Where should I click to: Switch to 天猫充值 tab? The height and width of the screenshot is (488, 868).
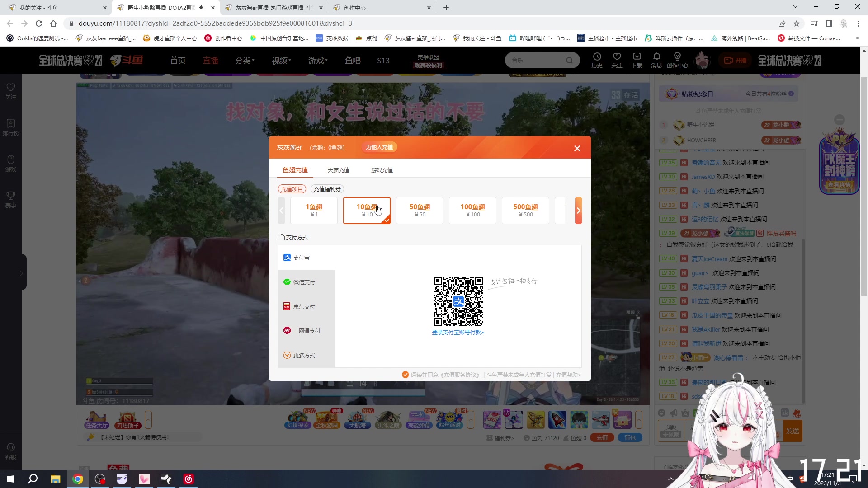pyautogui.click(x=338, y=170)
